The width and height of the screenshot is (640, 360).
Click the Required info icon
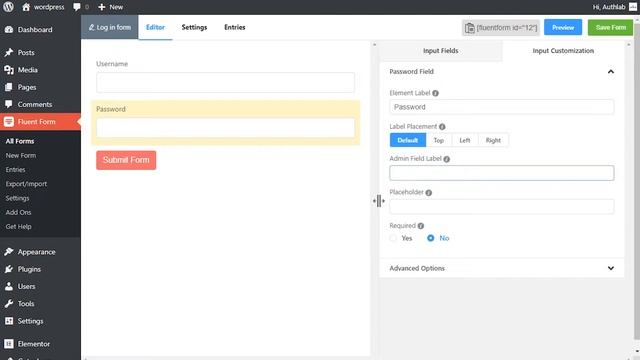coord(421,226)
